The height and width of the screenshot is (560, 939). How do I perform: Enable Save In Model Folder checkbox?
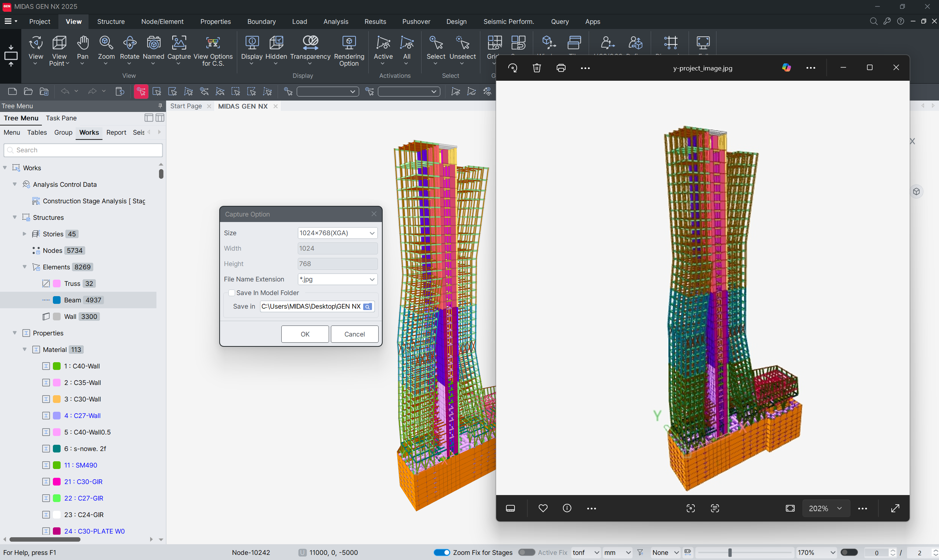[232, 293]
